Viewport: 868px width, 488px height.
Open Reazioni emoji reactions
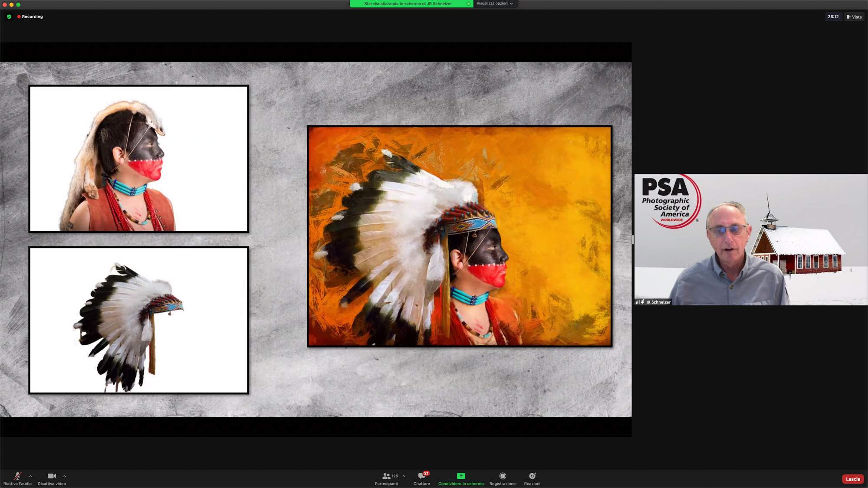[532, 476]
